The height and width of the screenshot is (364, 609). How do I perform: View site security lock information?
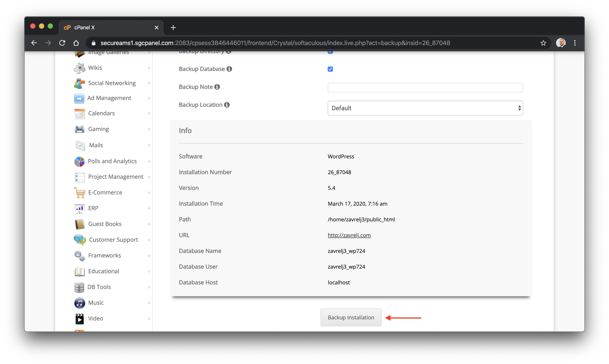(93, 43)
